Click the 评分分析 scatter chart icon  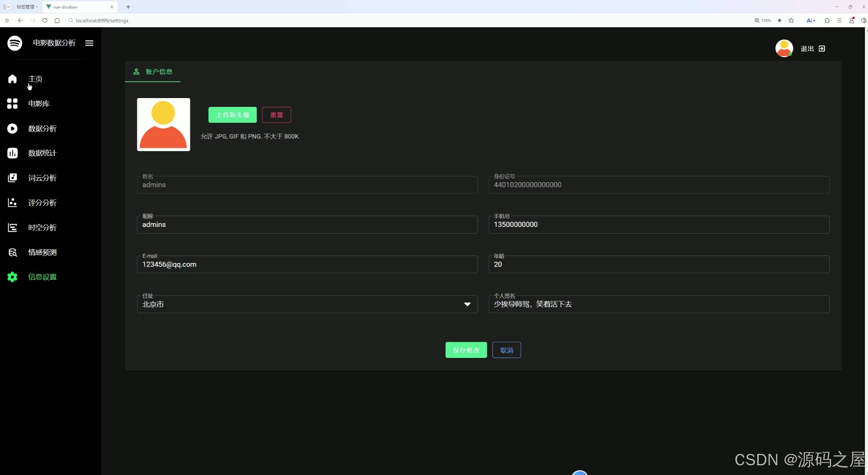point(12,202)
